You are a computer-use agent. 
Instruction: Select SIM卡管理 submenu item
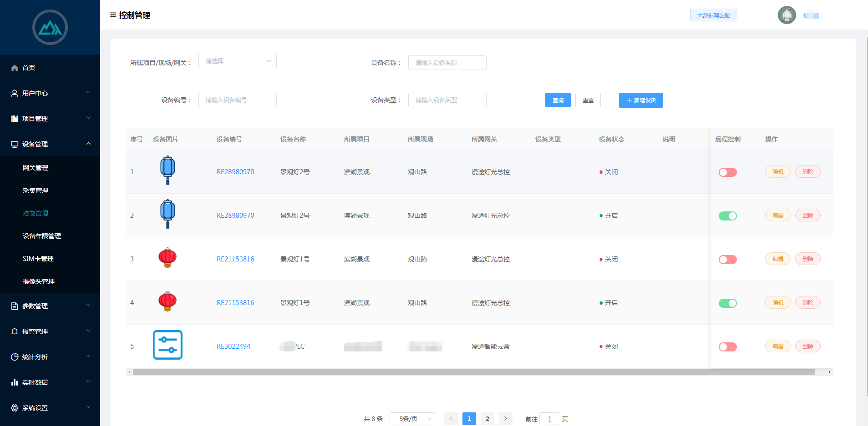(38, 259)
